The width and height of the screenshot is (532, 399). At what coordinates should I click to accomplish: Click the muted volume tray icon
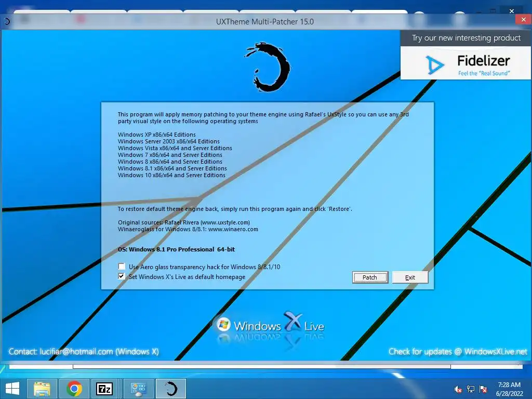(x=458, y=389)
